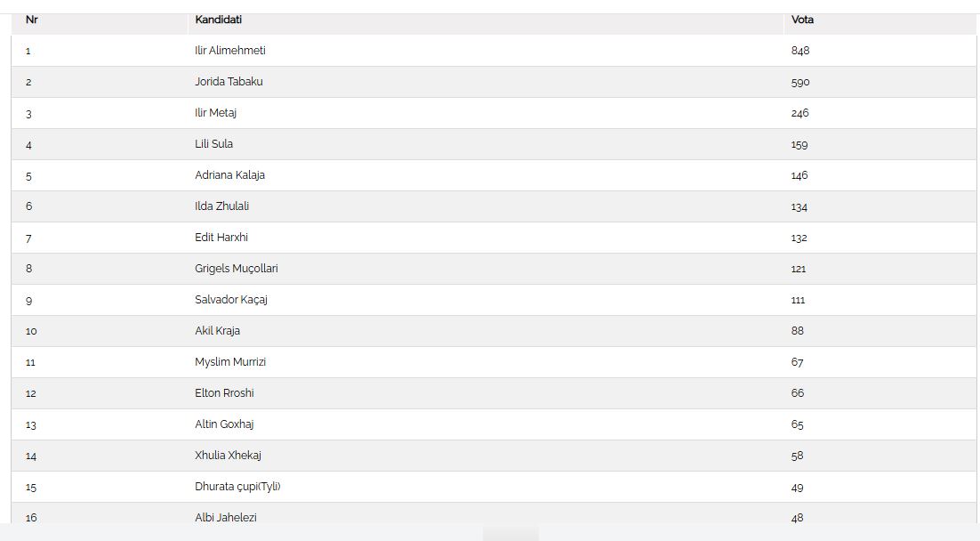Click on Ilda Zhulali's name
Screen dimensions: 980x541
click(221, 206)
